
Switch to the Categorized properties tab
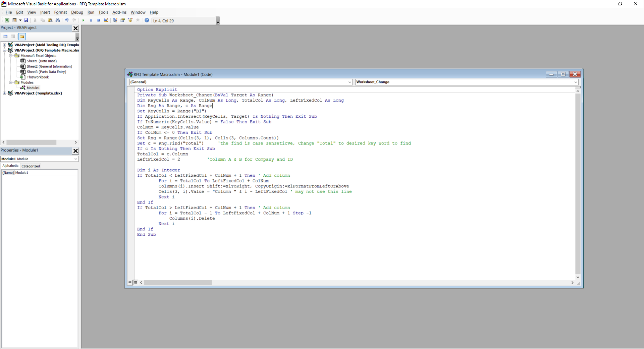(31, 166)
